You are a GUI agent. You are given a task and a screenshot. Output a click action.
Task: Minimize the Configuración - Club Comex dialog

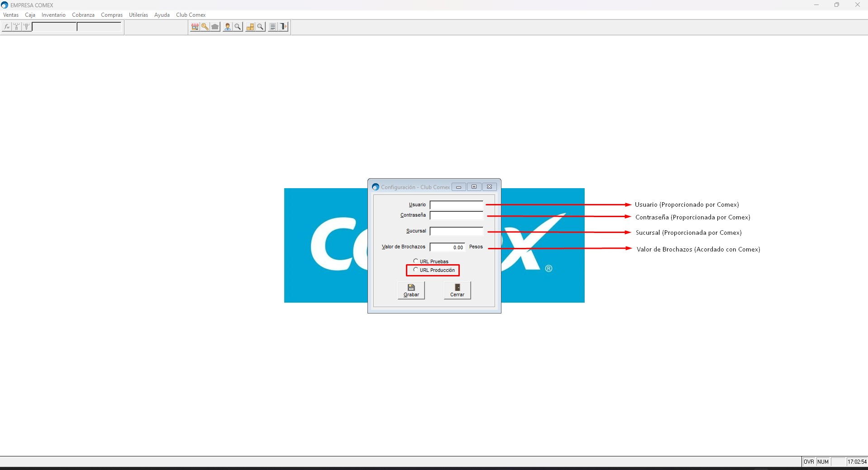(458, 187)
